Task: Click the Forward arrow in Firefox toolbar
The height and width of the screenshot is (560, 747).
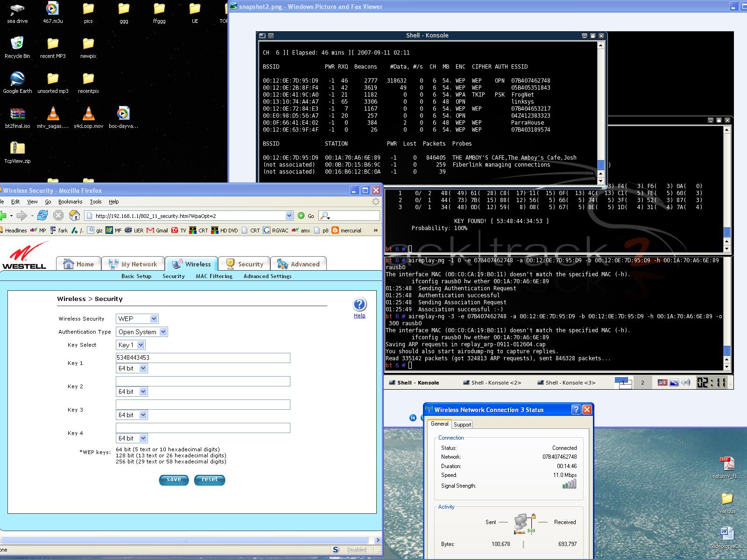Action: tap(21, 215)
